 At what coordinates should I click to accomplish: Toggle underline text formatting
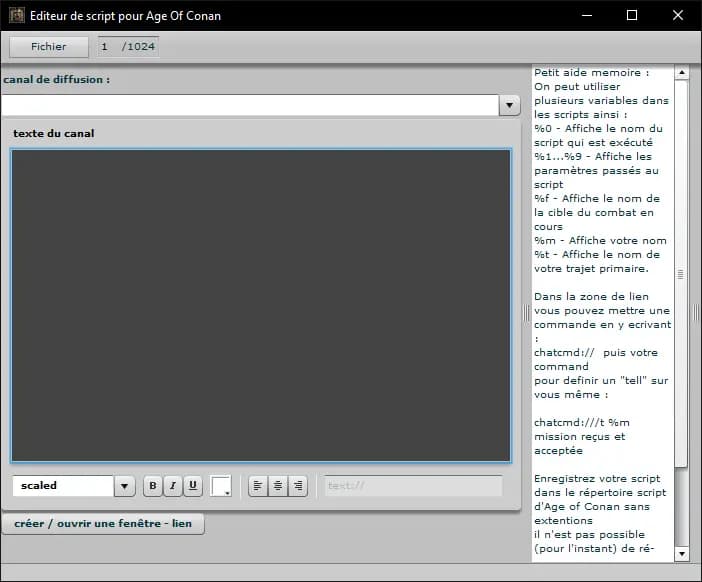pyautogui.click(x=193, y=486)
